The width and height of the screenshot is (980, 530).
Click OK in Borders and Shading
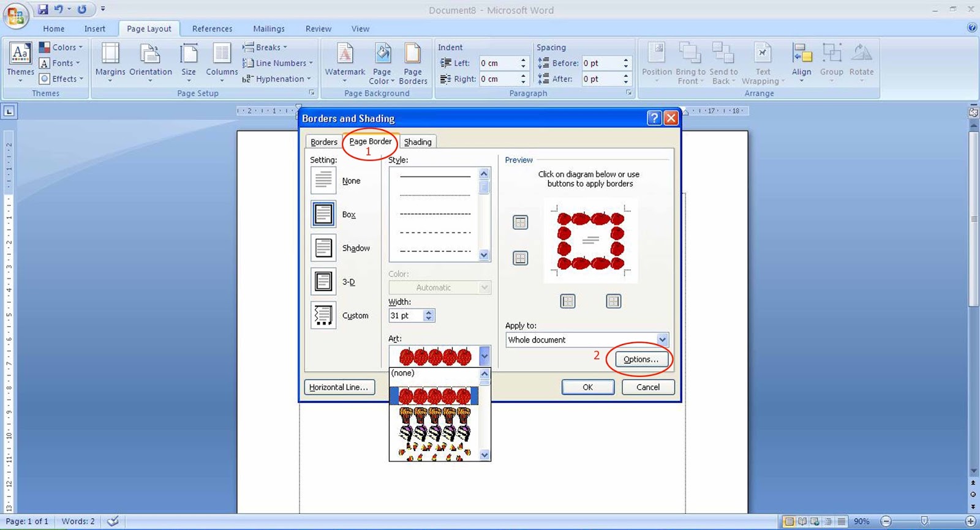(x=587, y=387)
